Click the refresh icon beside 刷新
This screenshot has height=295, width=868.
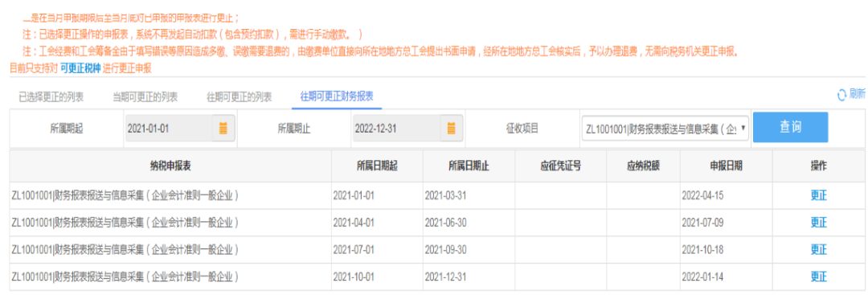(841, 95)
